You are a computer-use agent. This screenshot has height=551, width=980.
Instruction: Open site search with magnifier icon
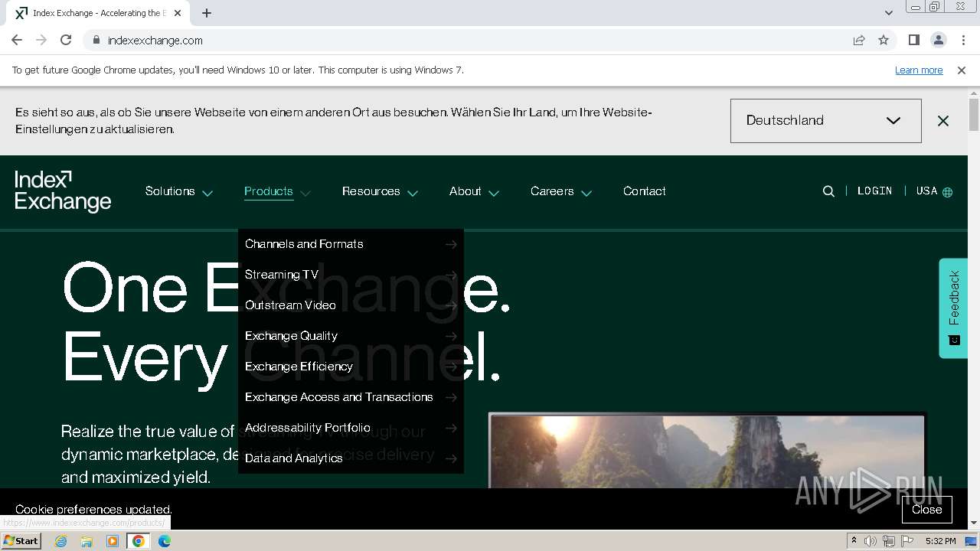pos(828,191)
